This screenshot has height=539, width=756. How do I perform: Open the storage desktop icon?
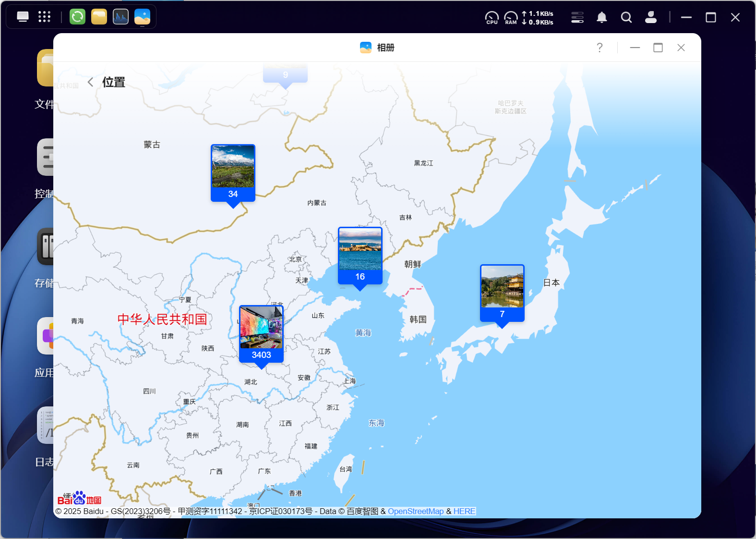[45, 246]
